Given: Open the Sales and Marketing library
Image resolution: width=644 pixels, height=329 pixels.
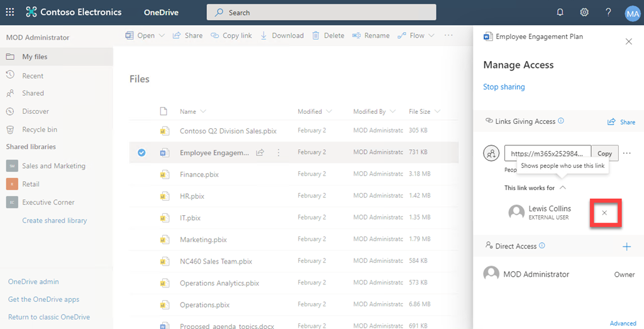Looking at the screenshot, I should coord(53,166).
